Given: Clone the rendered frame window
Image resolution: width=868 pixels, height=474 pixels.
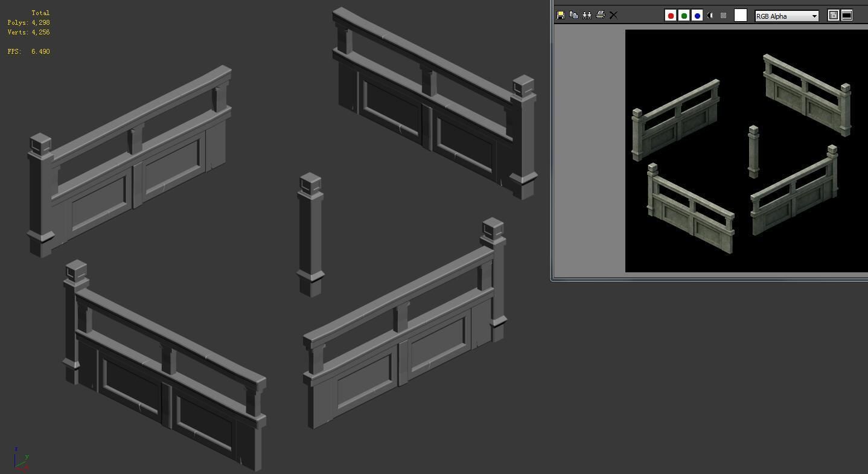Looking at the screenshot, I should tap(587, 15).
